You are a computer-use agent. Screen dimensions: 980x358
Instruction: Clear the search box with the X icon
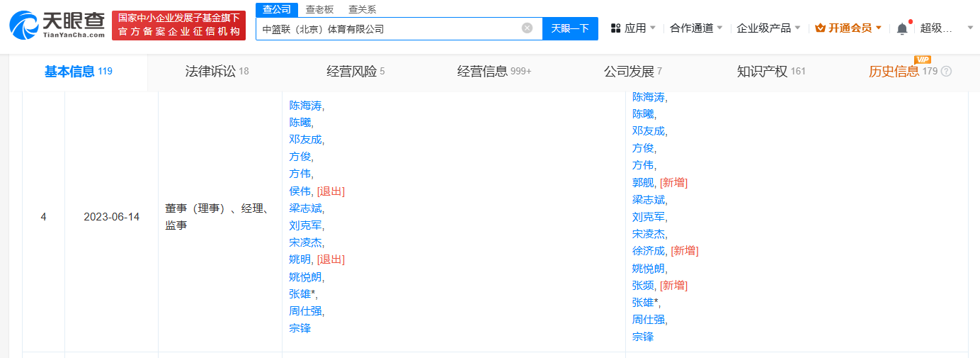527,28
